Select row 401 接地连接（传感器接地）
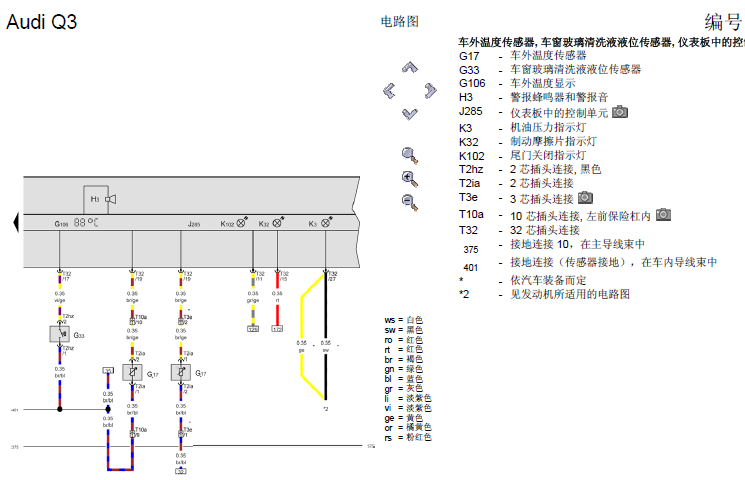This screenshot has width=745, height=480. pyautogui.click(x=590, y=263)
